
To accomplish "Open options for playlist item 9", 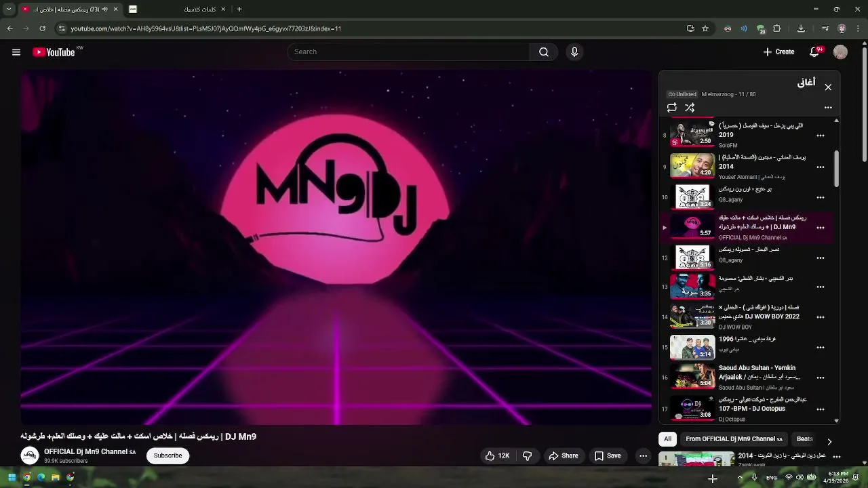I will 821,167.
